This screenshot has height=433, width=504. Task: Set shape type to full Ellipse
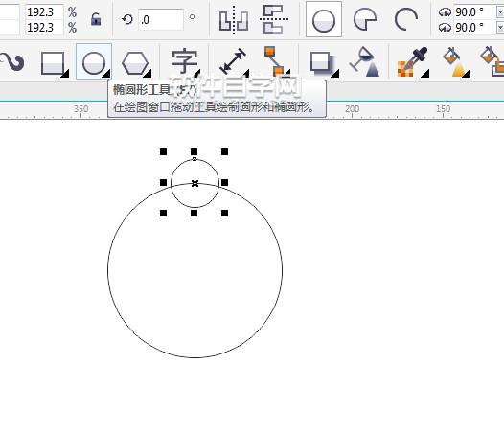point(324,19)
